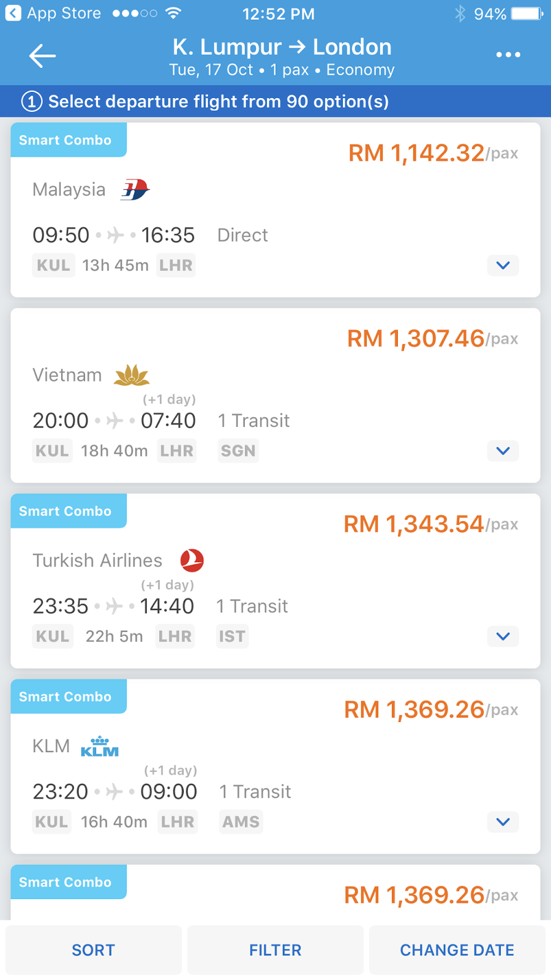Tap the back arrow icon
The height and width of the screenshot is (980, 551).
[x=42, y=56]
